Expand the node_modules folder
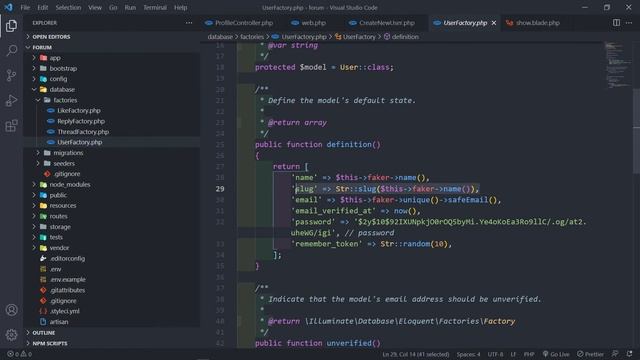This screenshot has height=360, width=640. pos(70,184)
